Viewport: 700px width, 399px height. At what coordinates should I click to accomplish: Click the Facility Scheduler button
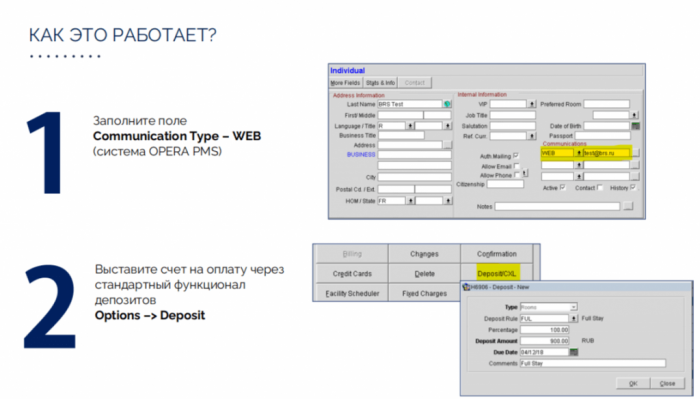pos(352,293)
